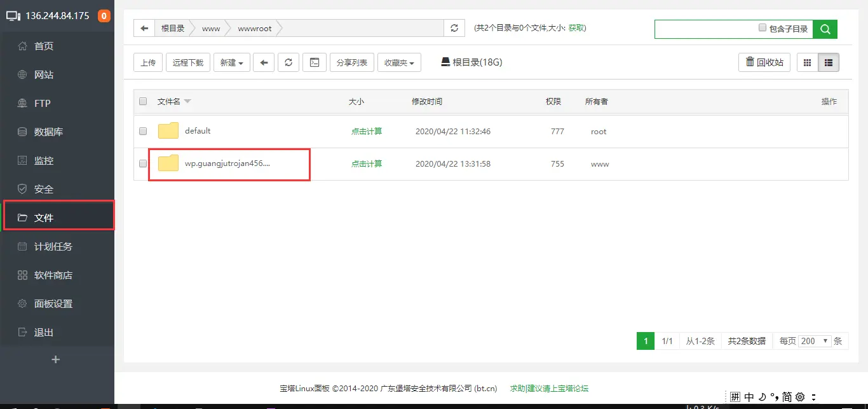Screen dimensions: 868x409
Task: Refresh the file list from the toolbar
Action: pyautogui.click(x=288, y=62)
